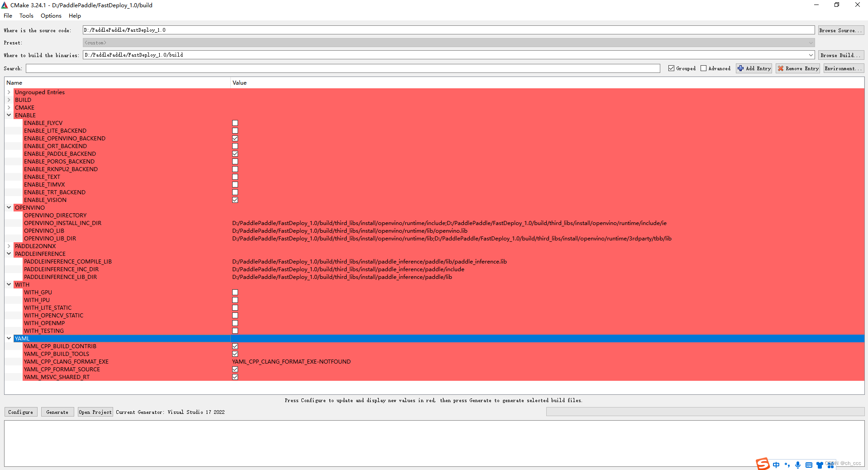Click the Value column header

pyautogui.click(x=548, y=82)
